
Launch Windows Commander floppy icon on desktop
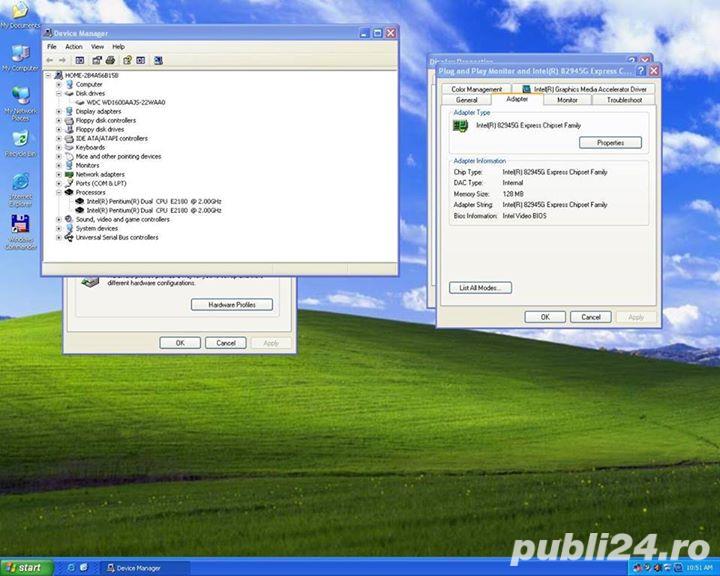pyautogui.click(x=20, y=232)
